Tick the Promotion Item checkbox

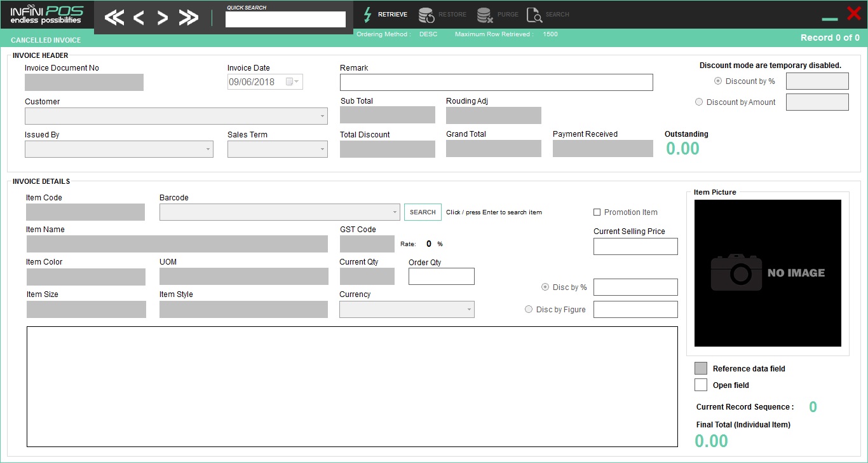pyautogui.click(x=597, y=212)
